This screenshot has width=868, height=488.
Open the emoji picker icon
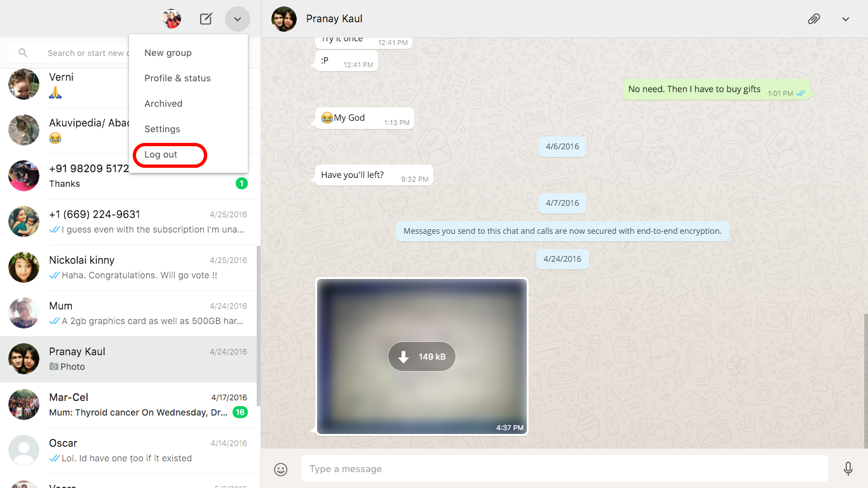coord(280,469)
